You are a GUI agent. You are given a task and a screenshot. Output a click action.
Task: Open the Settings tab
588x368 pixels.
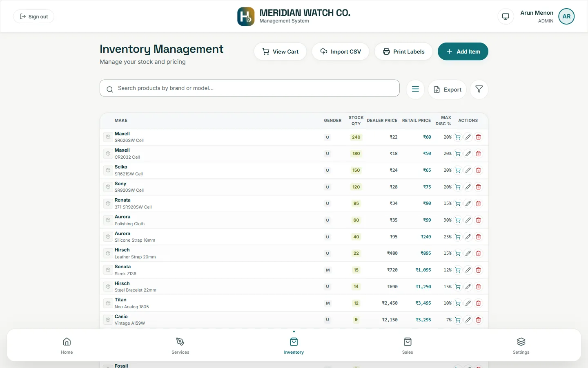point(521,346)
